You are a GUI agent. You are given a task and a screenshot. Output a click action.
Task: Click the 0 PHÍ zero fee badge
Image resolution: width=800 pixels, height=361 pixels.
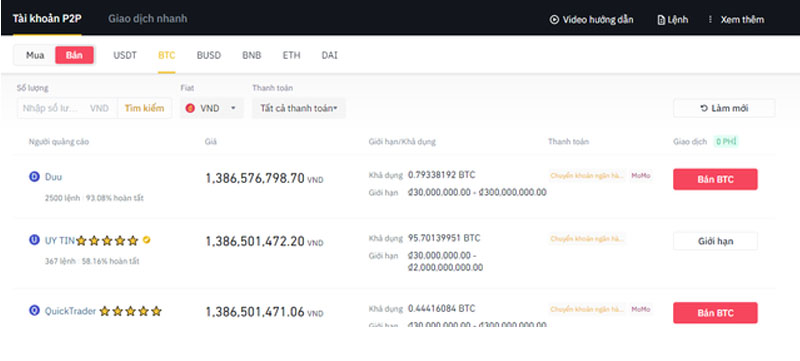(x=726, y=142)
